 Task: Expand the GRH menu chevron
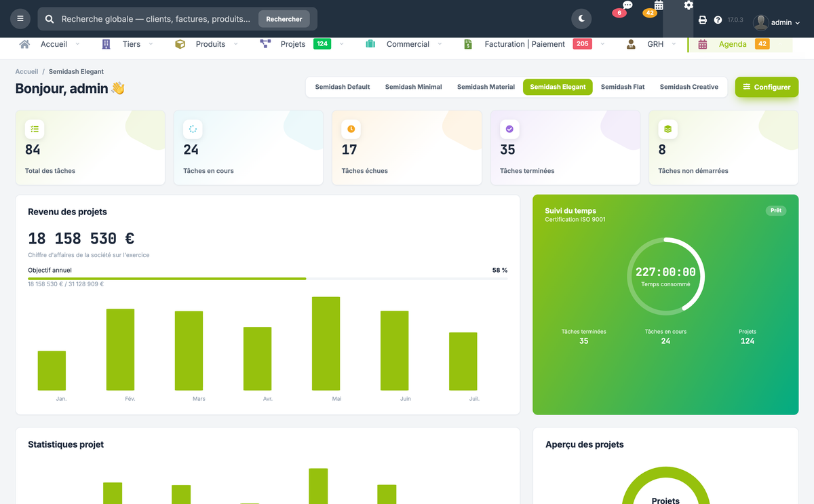[x=674, y=44]
